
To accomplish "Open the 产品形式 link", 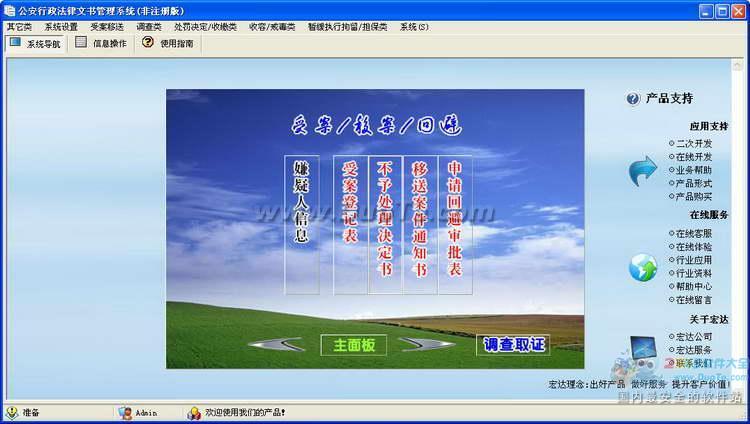I will point(694,183).
